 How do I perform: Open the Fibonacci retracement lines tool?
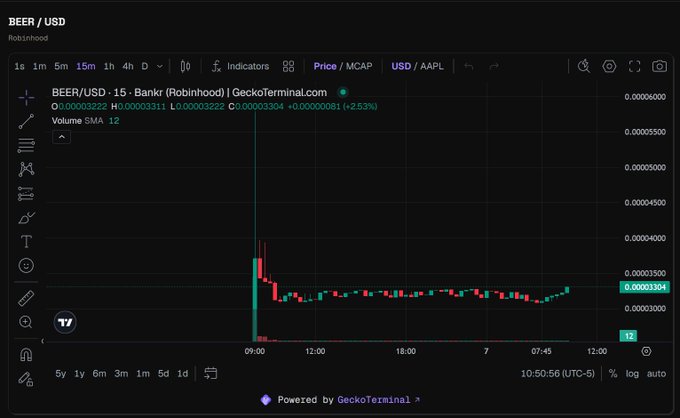(x=26, y=145)
